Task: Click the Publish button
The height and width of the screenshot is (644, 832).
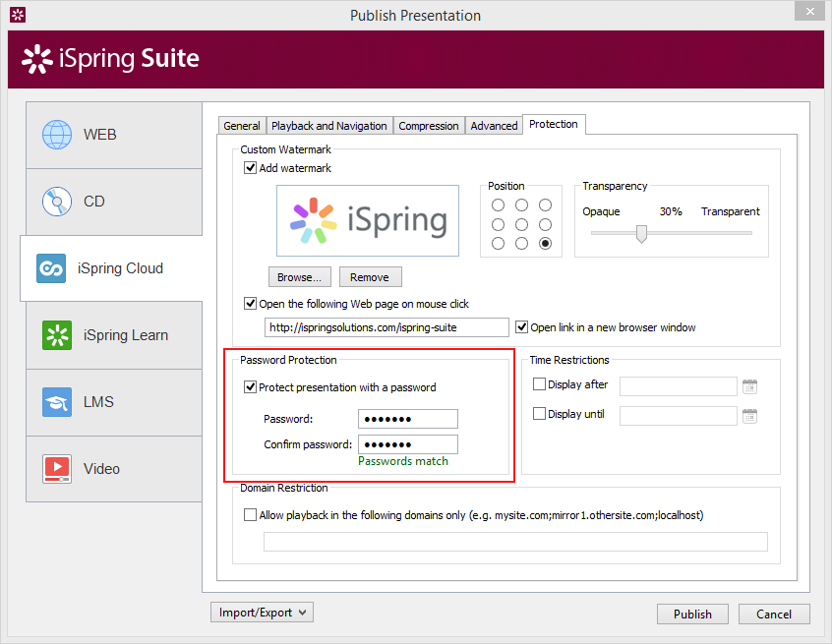Action: click(692, 614)
